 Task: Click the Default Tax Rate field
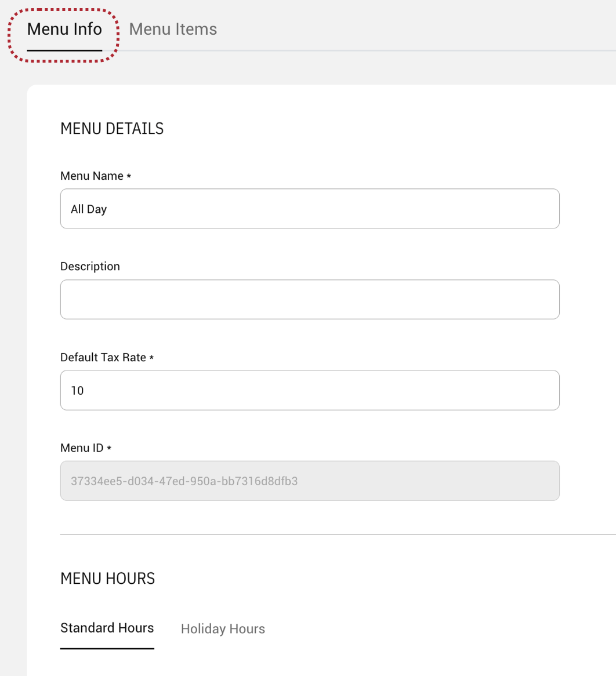click(310, 390)
